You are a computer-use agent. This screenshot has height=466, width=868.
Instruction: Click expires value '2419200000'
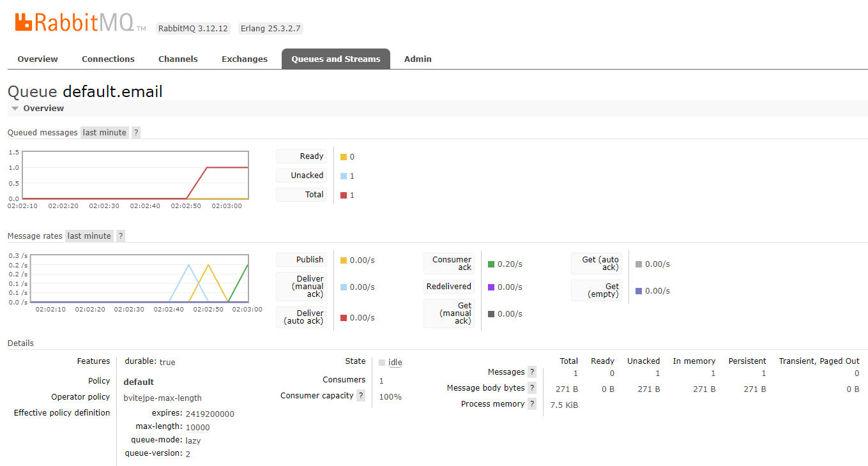tap(210, 414)
